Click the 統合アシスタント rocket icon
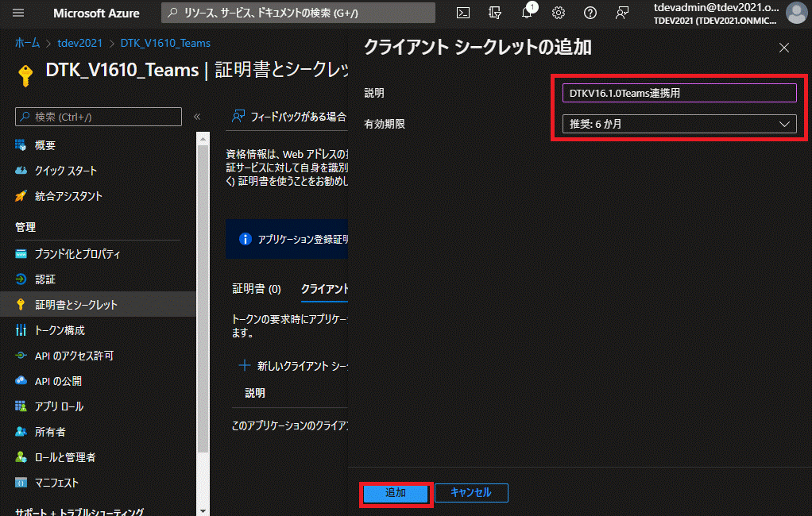The image size is (812, 516). pyautogui.click(x=21, y=195)
